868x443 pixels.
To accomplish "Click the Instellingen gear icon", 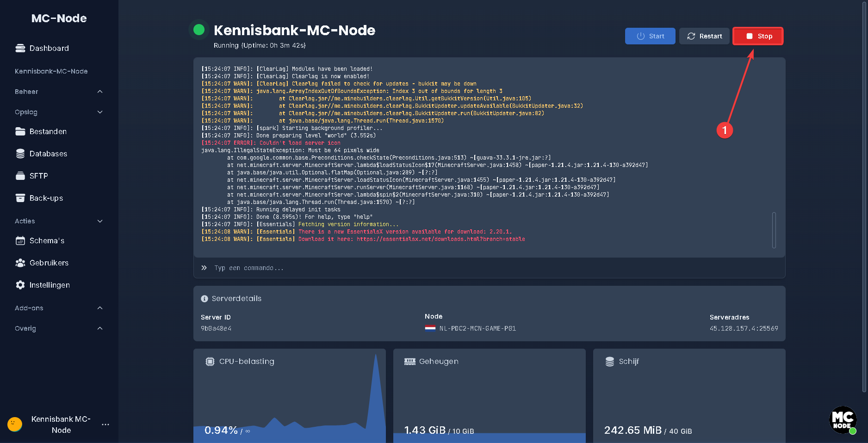I will pyautogui.click(x=20, y=285).
